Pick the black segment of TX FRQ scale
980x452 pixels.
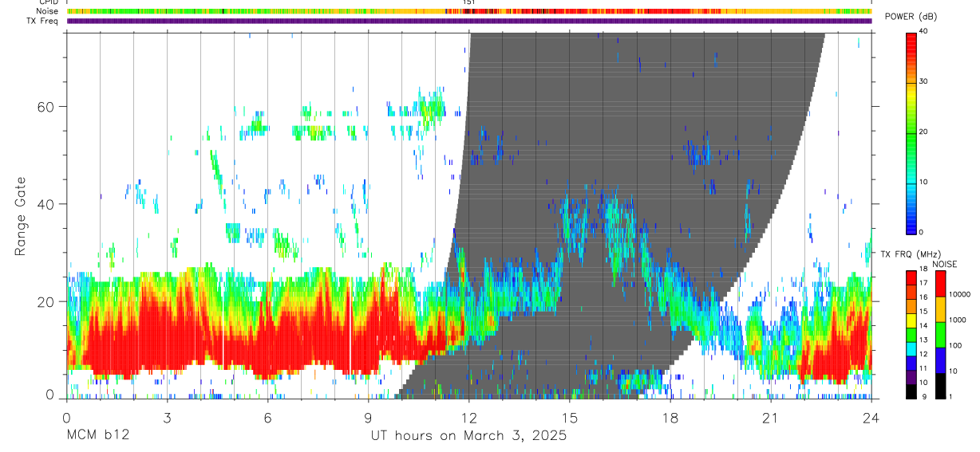911,391
